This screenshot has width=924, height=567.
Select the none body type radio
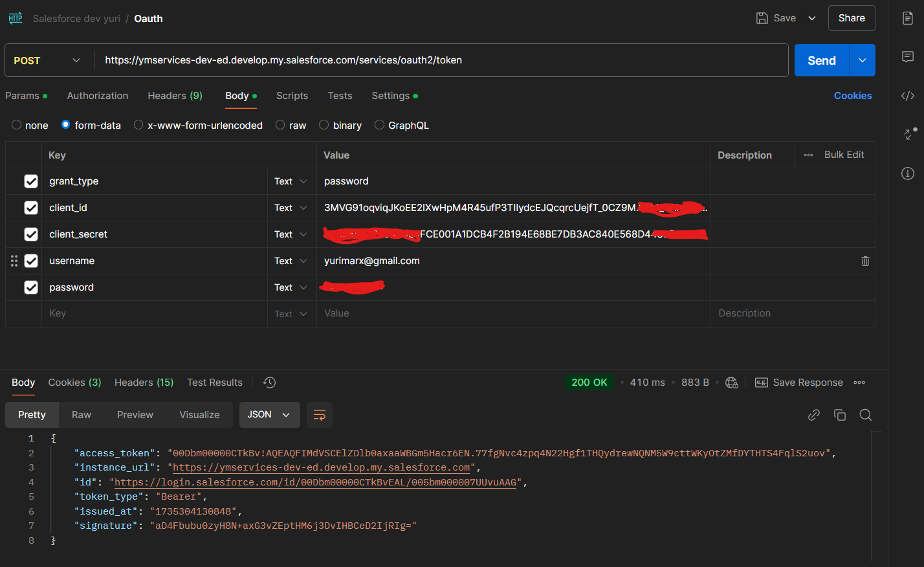coord(17,125)
